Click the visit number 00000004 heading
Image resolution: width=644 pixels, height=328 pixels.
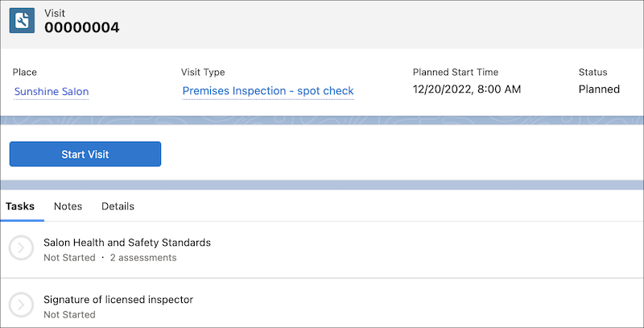(x=82, y=27)
